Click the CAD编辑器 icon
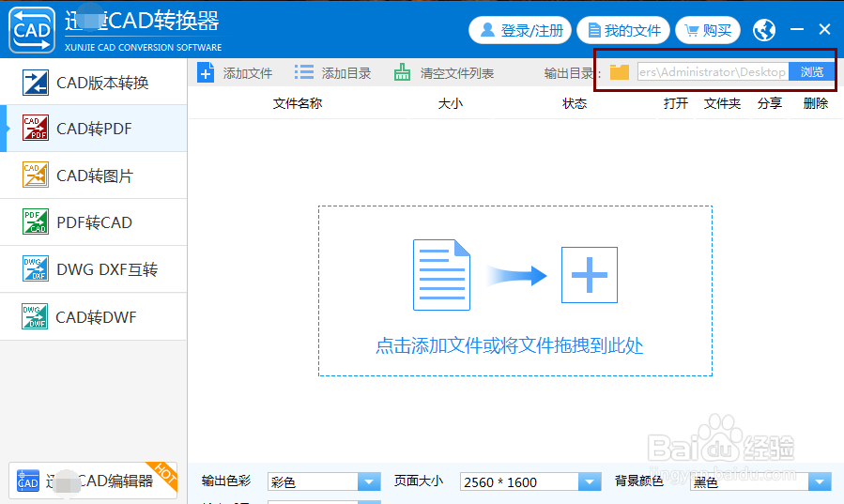The height and width of the screenshot is (504, 844). (x=28, y=481)
